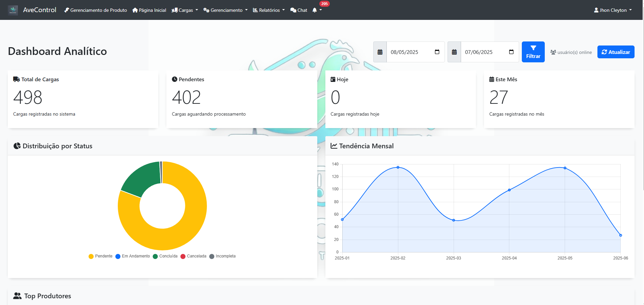Image resolution: width=644 pixels, height=305 pixels.
Task: Expand the Cargas dropdown menu
Action: pyautogui.click(x=185, y=10)
